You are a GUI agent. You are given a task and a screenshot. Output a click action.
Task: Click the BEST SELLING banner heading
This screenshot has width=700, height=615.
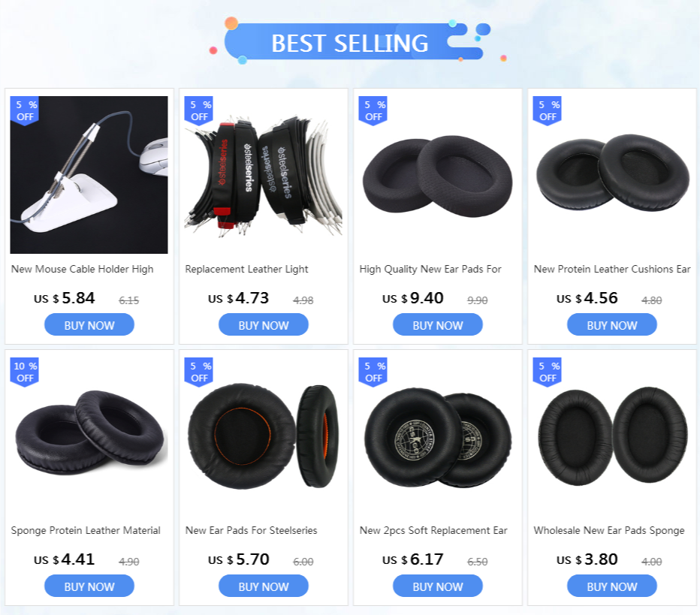point(350,43)
